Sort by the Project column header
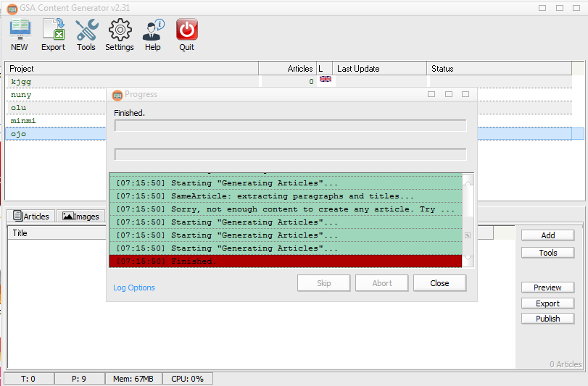 coord(132,69)
